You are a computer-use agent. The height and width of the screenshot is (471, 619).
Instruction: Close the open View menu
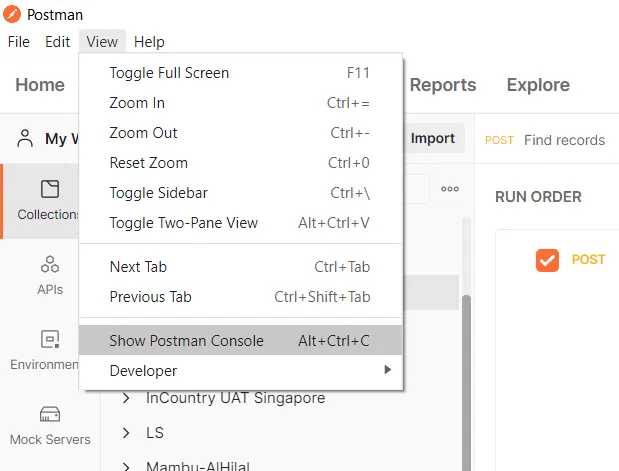[x=102, y=41]
